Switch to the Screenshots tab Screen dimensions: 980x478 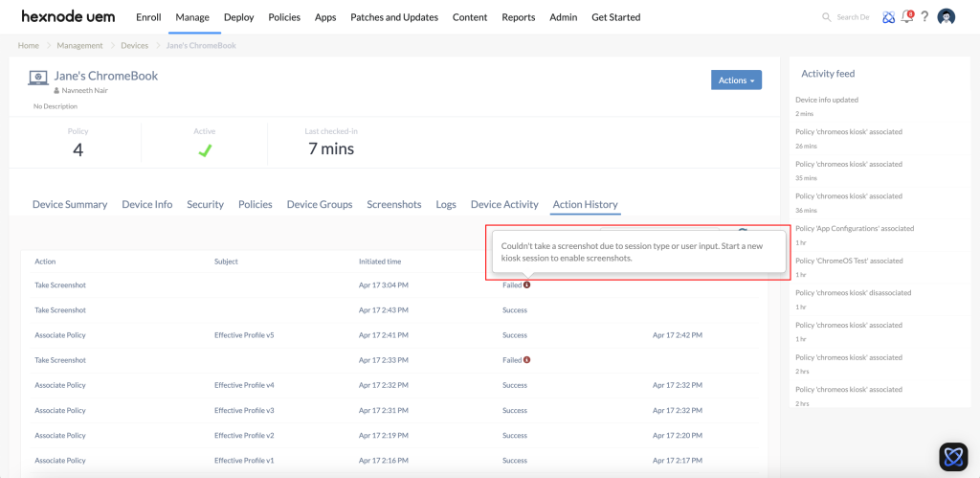click(393, 204)
